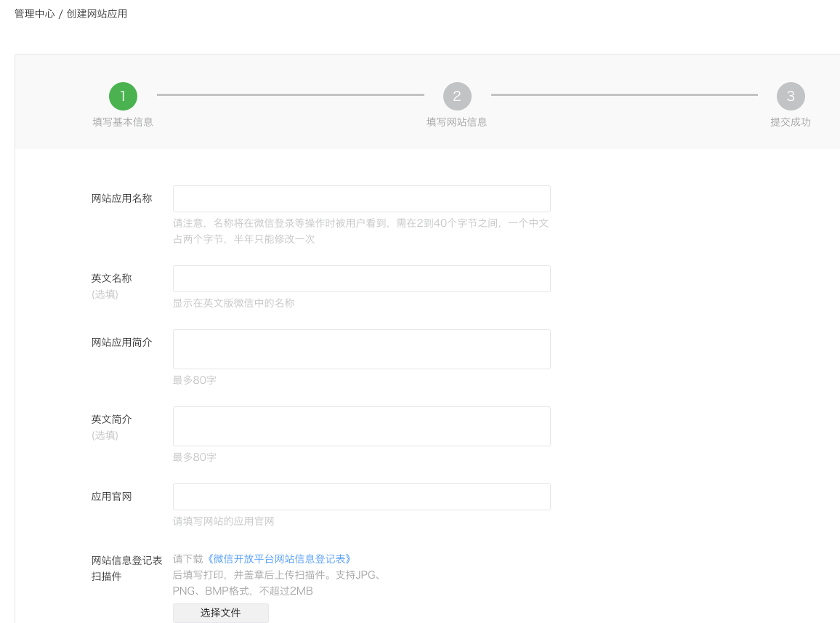Click the 网站应用简介 field label
Image resolution: width=840 pixels, height=623 pixels.
121,342
